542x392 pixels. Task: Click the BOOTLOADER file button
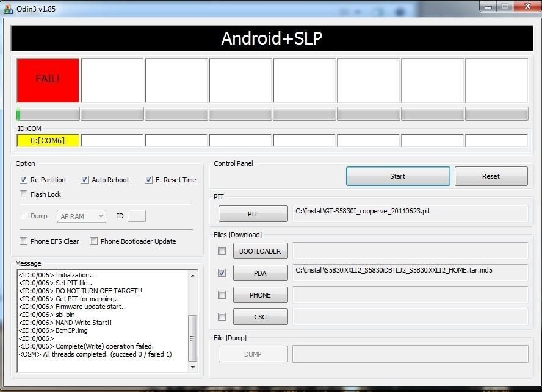pos(260,251)
